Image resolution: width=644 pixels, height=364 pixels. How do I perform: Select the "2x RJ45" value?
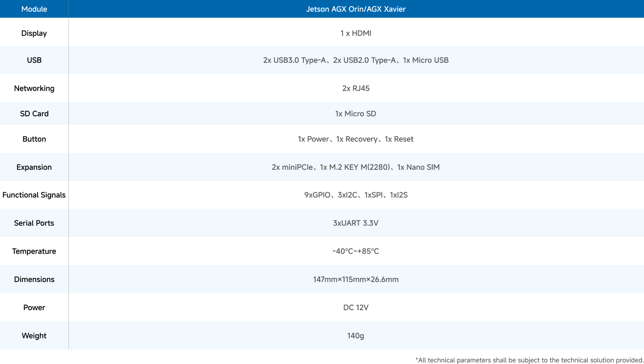click(x=356, y=88)
